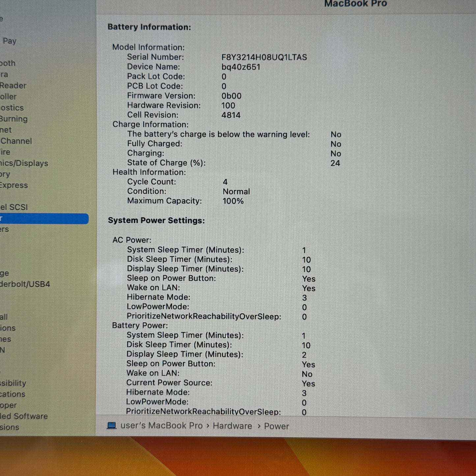Screen dimensions: 476x476
Task: Open the Thunderbolt/USB4 sidebar item
Action: (x=25, y=284)
